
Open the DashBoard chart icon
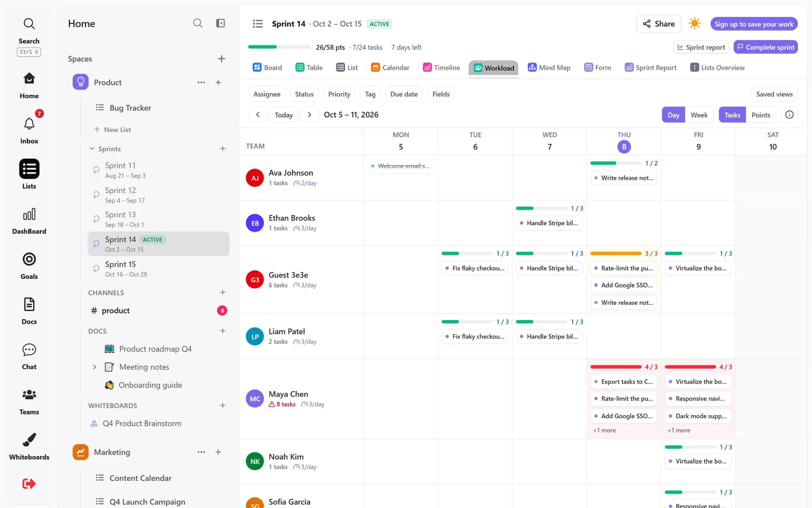(29, 215)
